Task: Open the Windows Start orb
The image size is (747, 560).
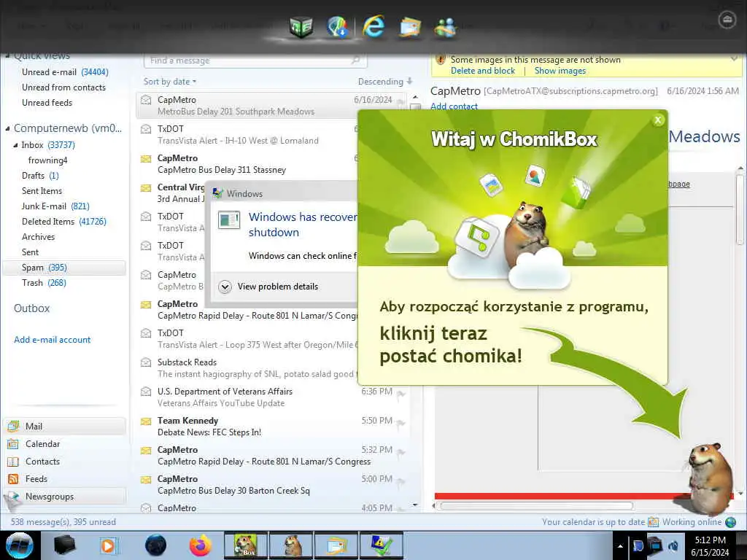Action: 19,545
